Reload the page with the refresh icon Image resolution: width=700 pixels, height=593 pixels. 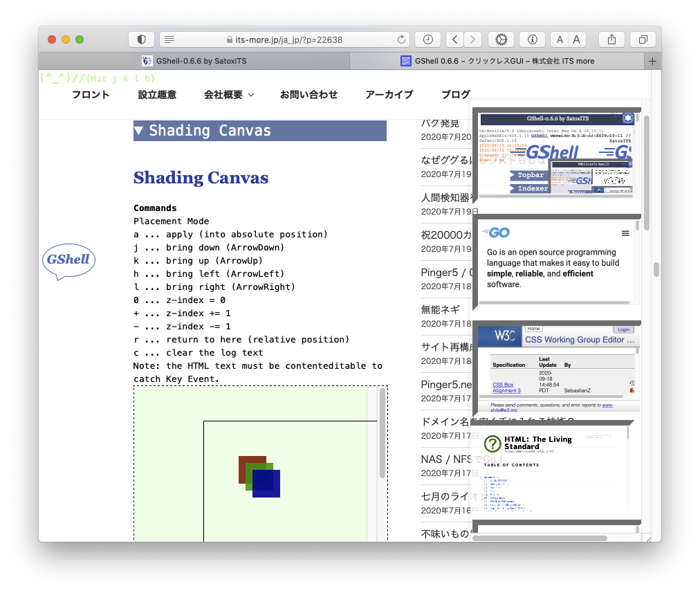401,39
